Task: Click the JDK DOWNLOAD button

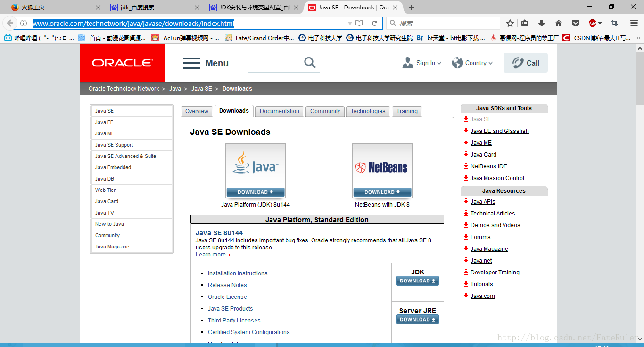Action: pos(418,281)
